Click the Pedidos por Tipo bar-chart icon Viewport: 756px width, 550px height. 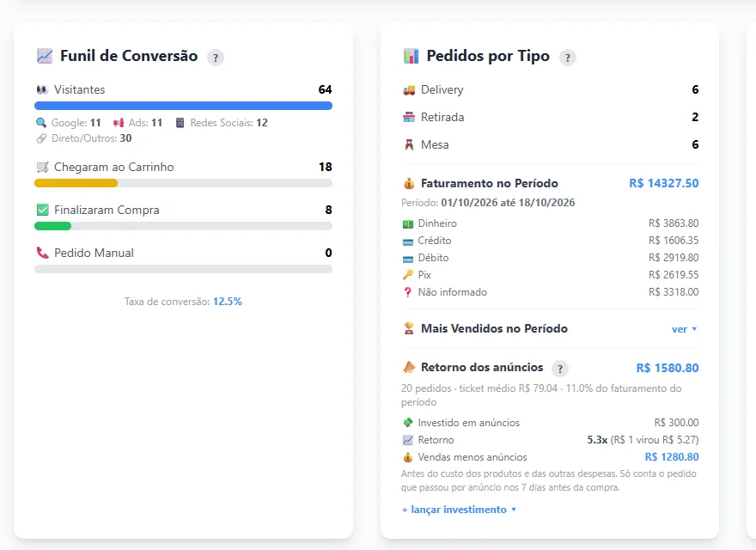click(x=411, y=56)
